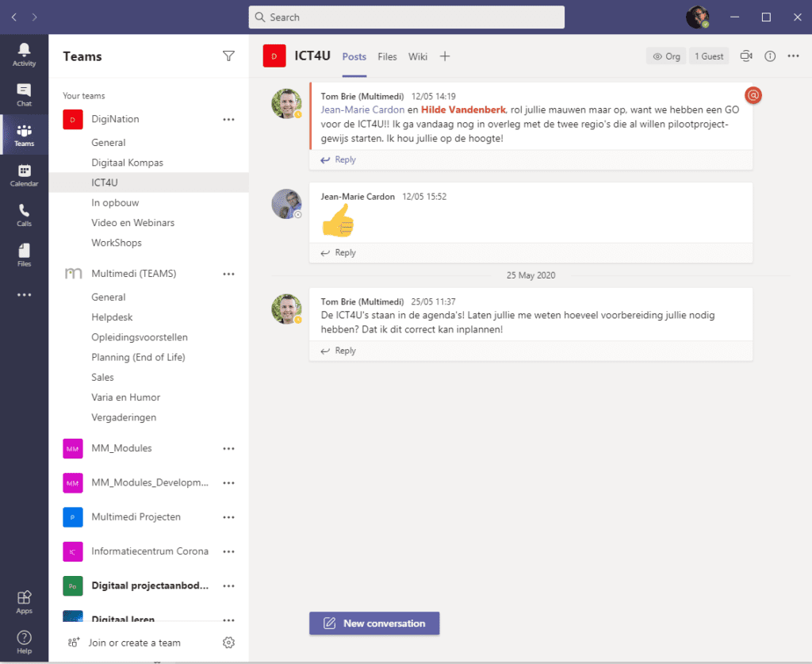Start a Meet now video call
The image size is (812, 664).
[745, 56]
